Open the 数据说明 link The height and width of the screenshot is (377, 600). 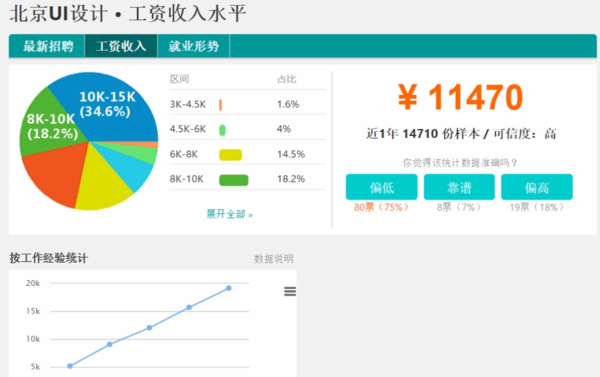pyautogui.click(x=274, y=259)
